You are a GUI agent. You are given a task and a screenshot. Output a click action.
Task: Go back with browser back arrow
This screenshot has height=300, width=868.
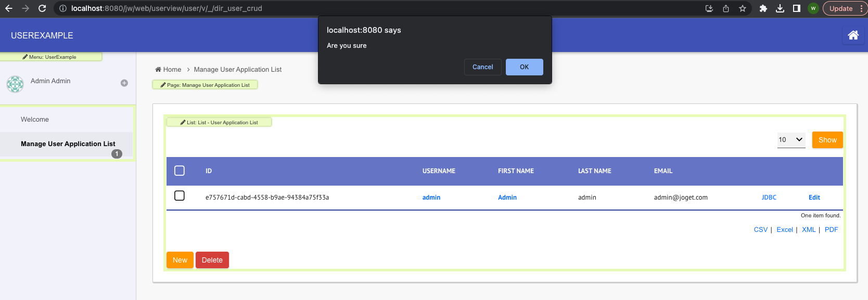(x=9, y=8)
